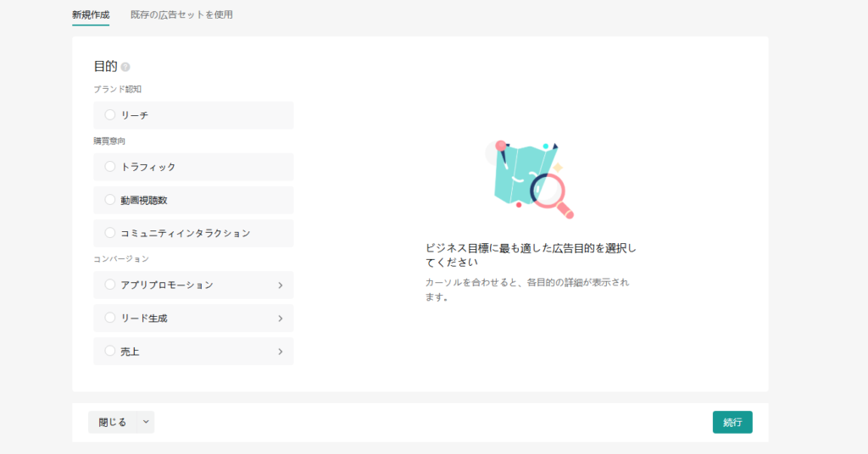Click the コンバージョン section label
This screenshot has height=454, width=868.
click(x=121, y=259)
